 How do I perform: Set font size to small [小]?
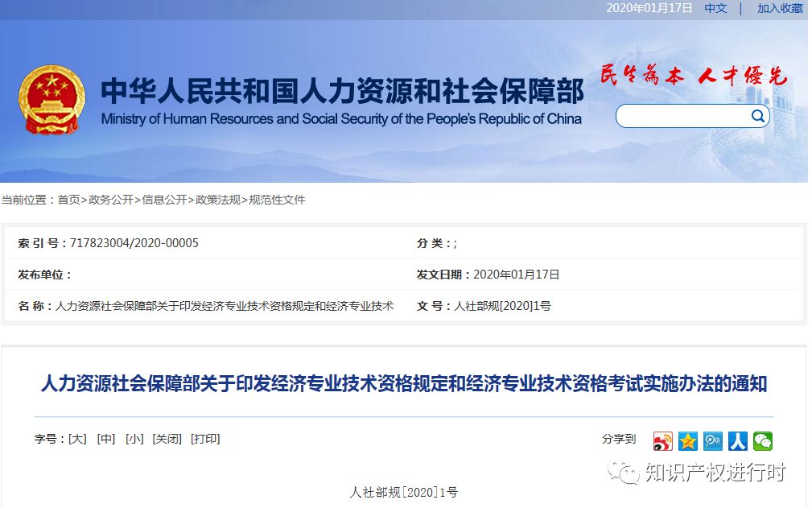point(134,439)
